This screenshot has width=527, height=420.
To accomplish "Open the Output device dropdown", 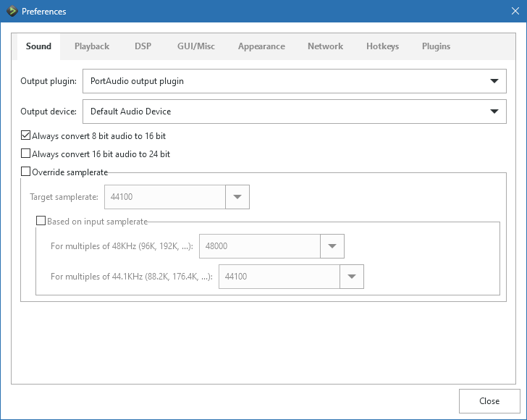I will [x=295, y=112].
